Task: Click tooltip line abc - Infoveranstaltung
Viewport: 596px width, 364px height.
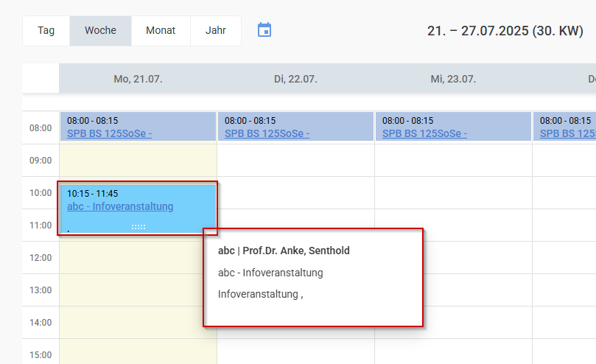Action: coord(270,273)
